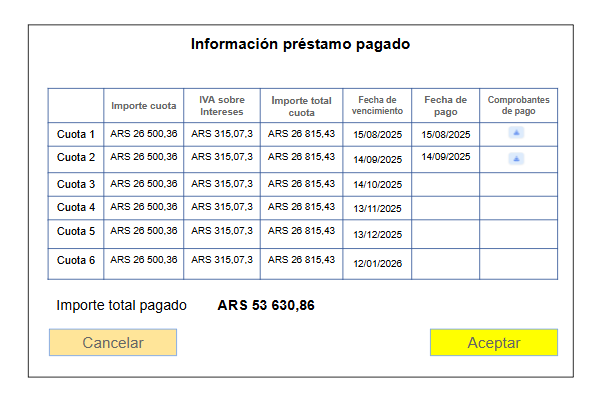Image resolution: width=608 pixels, height=412 pixels.
Task: Click the ARS 53 630,86 total paid amount
Action: [266, 305]
